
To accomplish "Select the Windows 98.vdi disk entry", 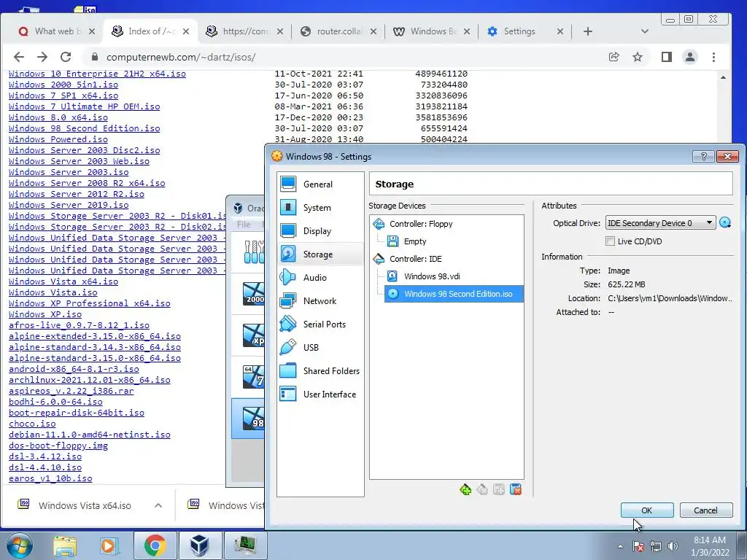I will click(x=432, y=276).
